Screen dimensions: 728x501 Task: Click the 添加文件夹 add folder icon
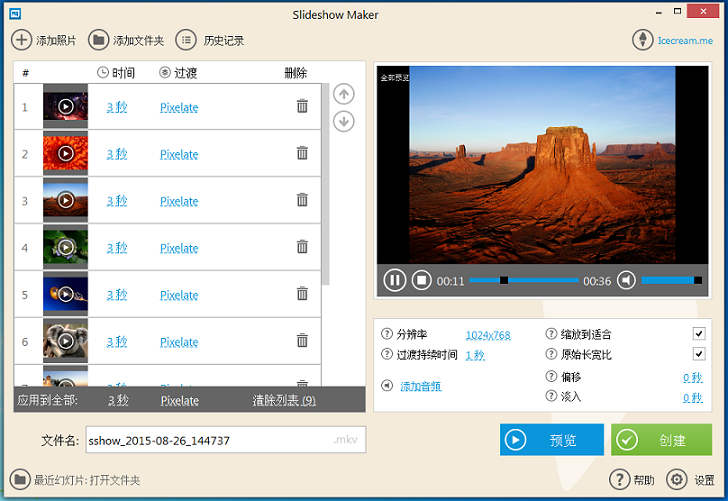[98, 40]
